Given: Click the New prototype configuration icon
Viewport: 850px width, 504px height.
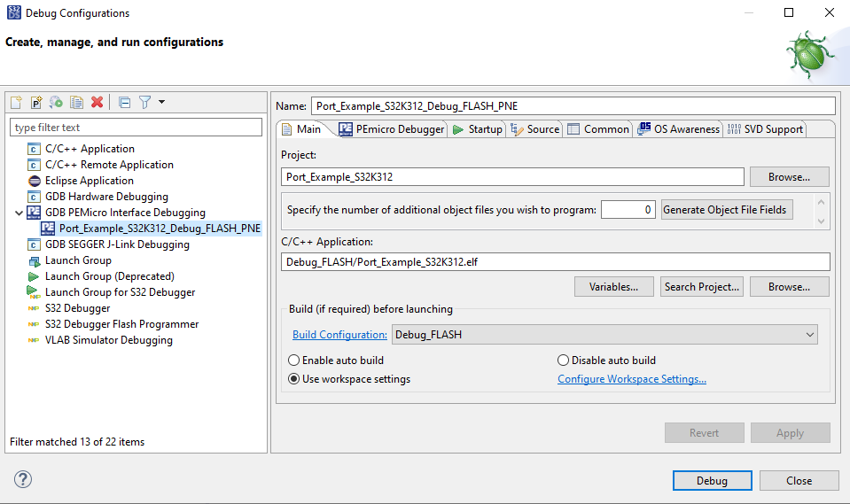Looking at the screenshot, I should click(36, 103).
